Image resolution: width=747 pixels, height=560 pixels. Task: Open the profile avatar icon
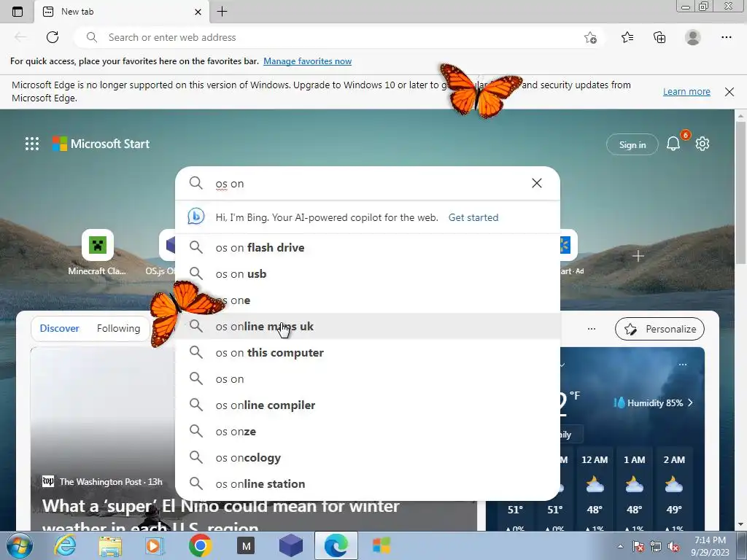[693, 37]
